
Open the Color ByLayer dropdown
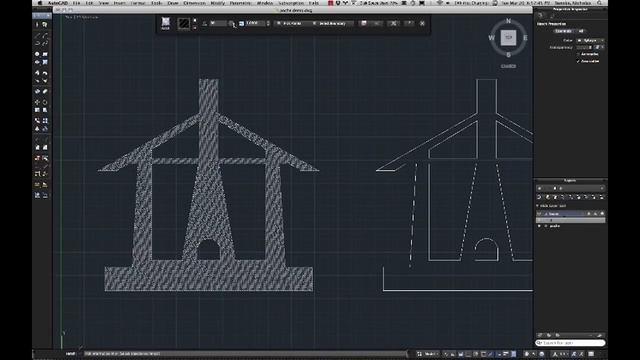[x=590, y=40]
